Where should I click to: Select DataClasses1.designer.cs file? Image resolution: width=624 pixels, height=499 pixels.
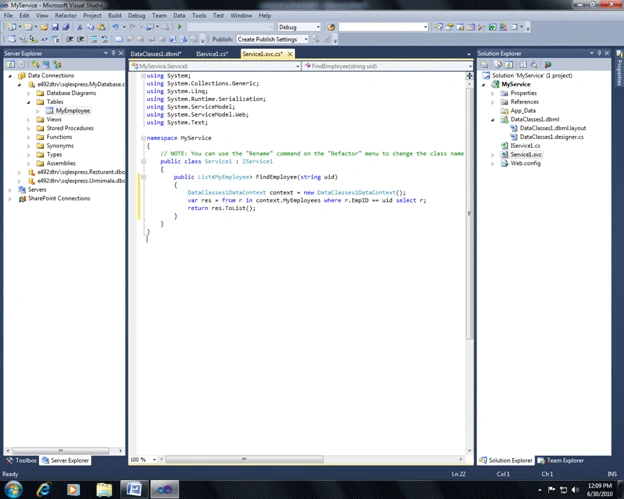tap(551, 137)
